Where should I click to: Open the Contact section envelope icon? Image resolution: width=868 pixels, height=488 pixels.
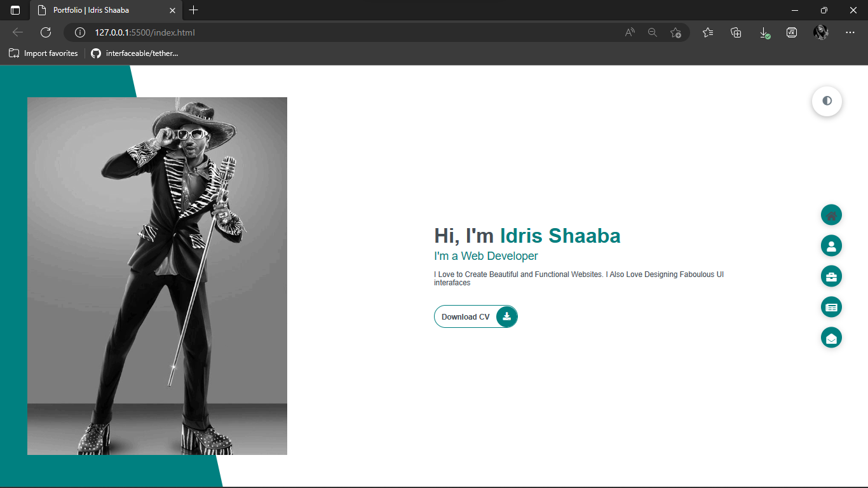coord(831,337)
